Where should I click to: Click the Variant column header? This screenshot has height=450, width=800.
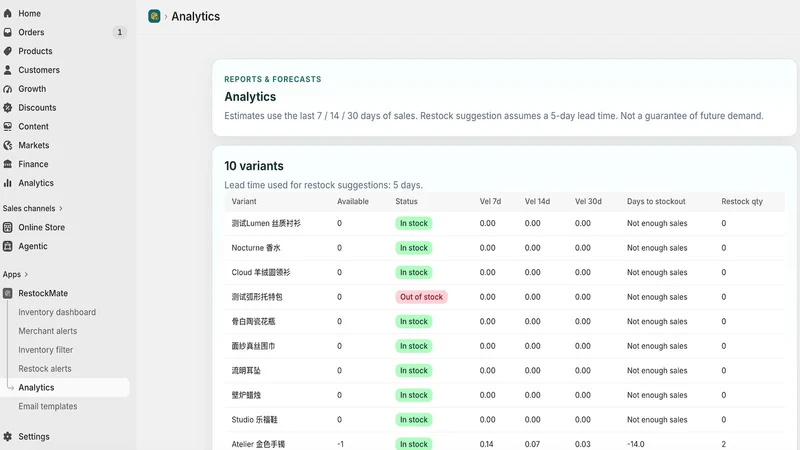click(x=244, y=202)
